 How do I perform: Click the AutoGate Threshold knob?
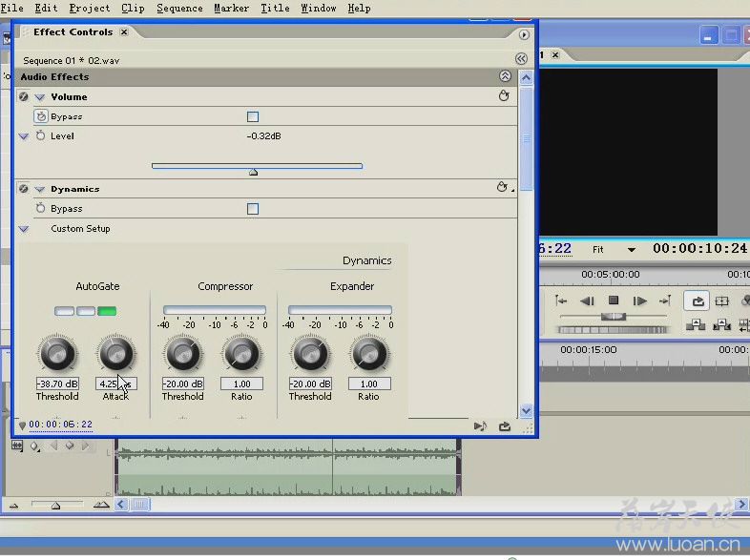57,354
